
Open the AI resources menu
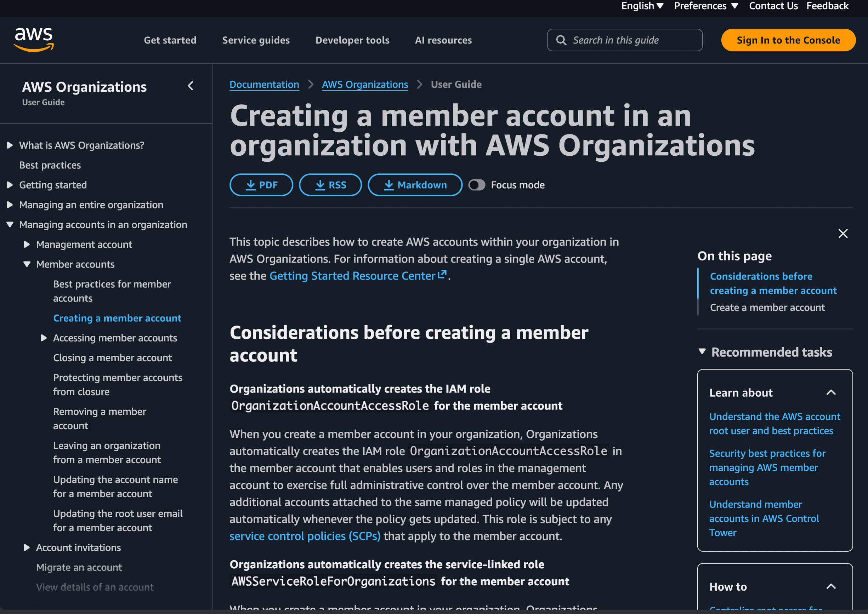[x=443, y=40]
